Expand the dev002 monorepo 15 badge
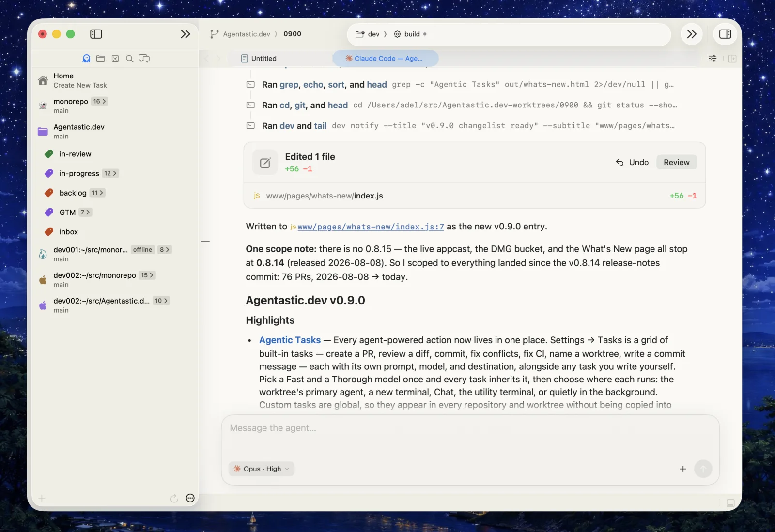 pos(147,275)
